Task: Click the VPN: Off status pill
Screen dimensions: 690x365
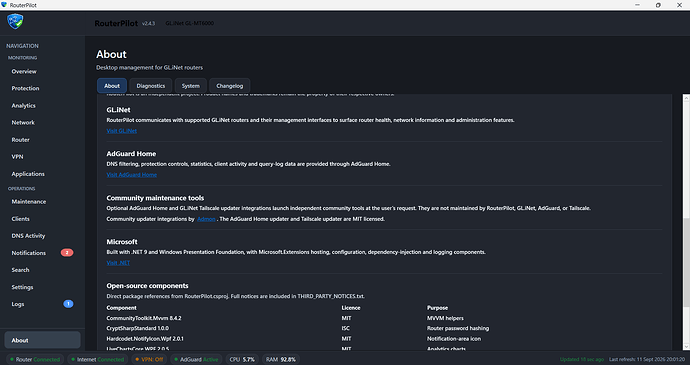Action: tap(149, 359)
